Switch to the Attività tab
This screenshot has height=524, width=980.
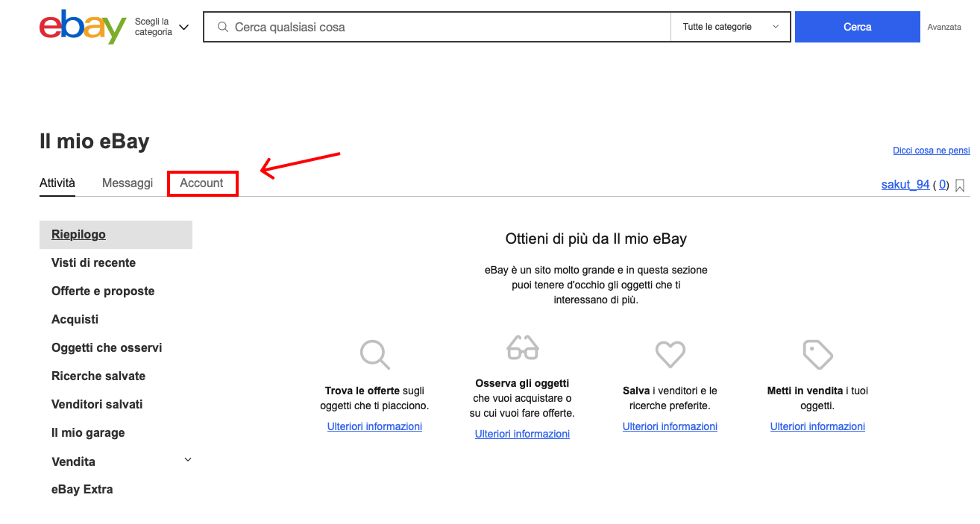(x=57, y=183)
